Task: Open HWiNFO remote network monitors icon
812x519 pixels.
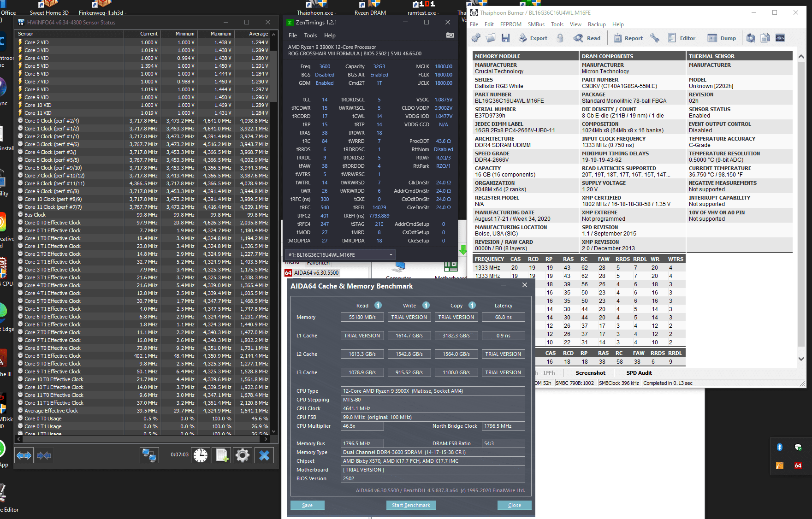Action: 149,455
